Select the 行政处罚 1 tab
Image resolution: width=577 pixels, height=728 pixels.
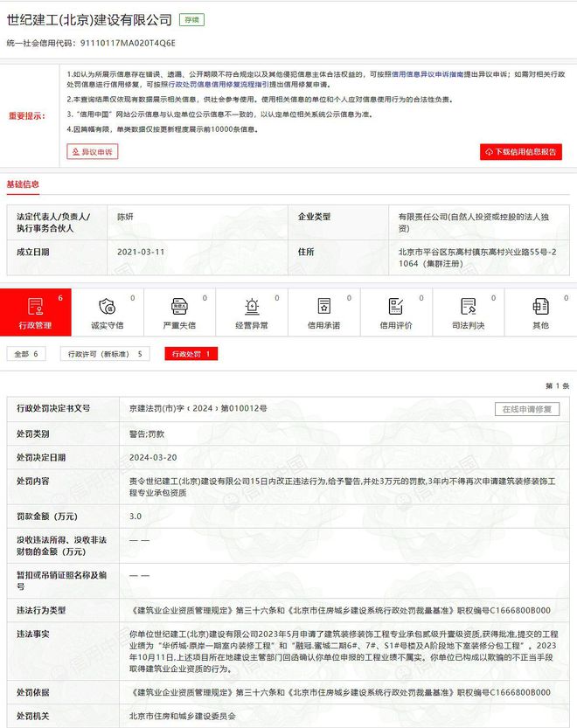click(191, 354)
